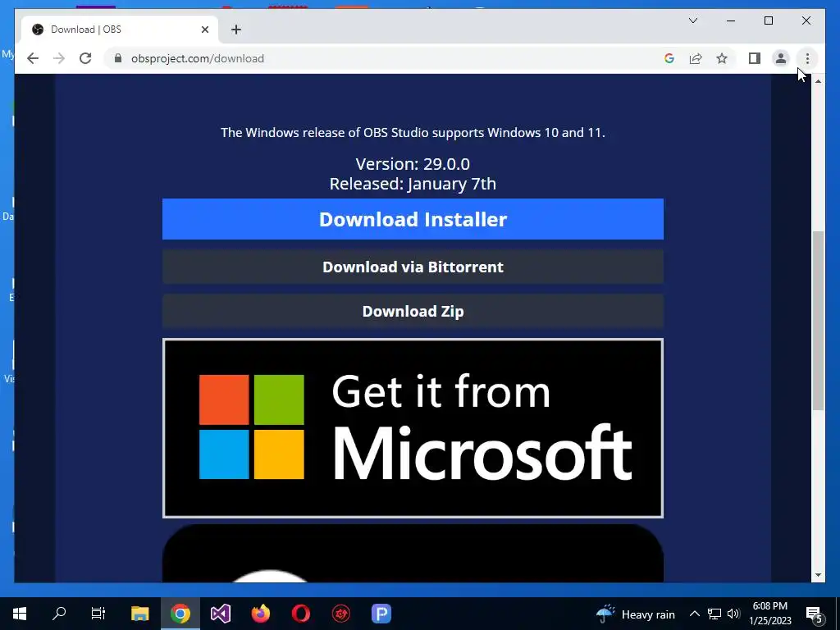Open the volume control in the tray
The image size is (840, 630).
pyautogui.click(x=733, y=614)
